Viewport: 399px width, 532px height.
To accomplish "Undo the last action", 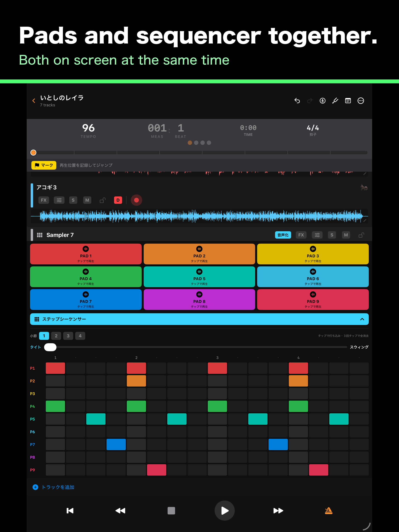I will pyautogui.click(x=297, y=101).
